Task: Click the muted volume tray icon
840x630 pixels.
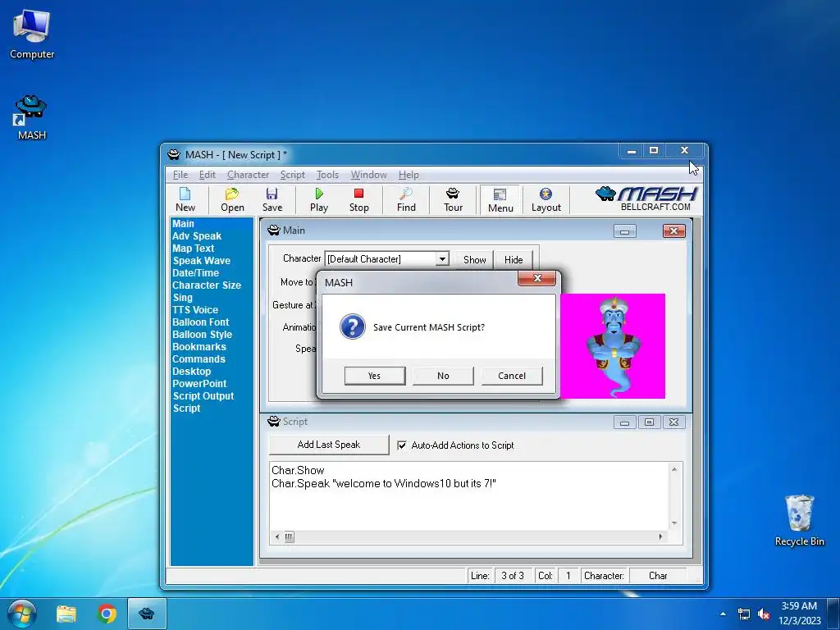Action: tap(764, 614)
